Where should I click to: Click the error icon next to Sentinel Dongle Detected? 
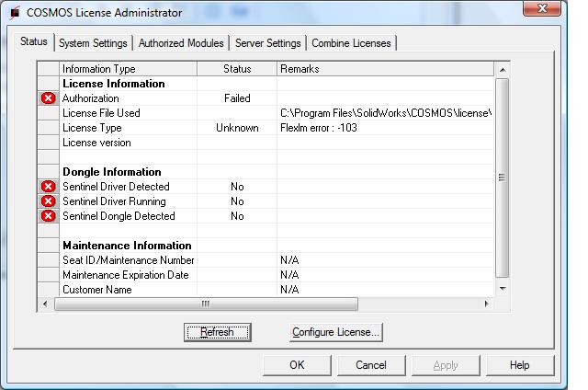(48, 216)
